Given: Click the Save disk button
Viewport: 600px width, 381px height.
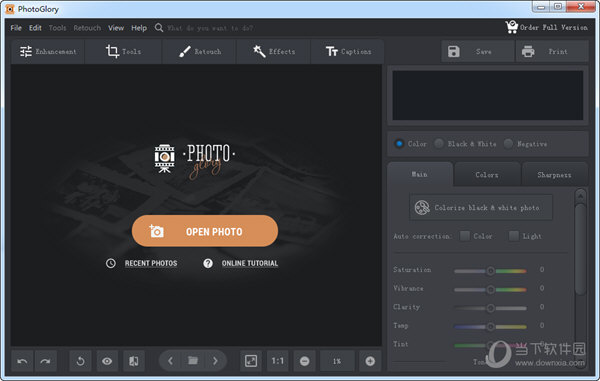Looking at the screenshot, I should click(x=478, y=51).
